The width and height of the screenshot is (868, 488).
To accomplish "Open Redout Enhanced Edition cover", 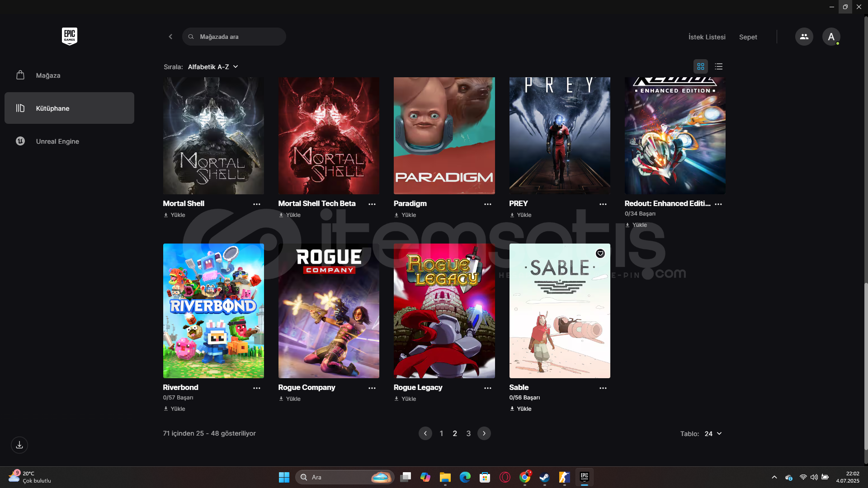I will 675,136.
